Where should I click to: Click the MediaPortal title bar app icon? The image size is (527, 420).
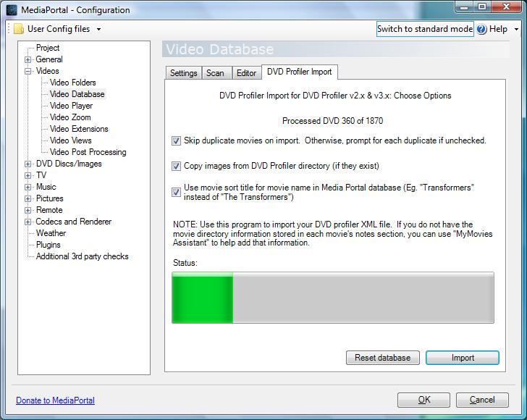11,10
